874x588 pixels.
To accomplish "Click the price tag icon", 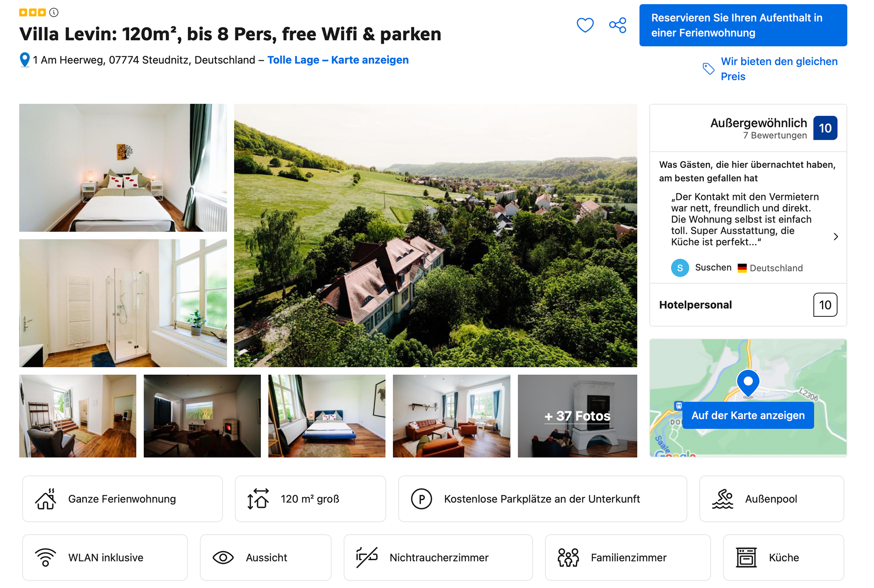I will 708,69.
